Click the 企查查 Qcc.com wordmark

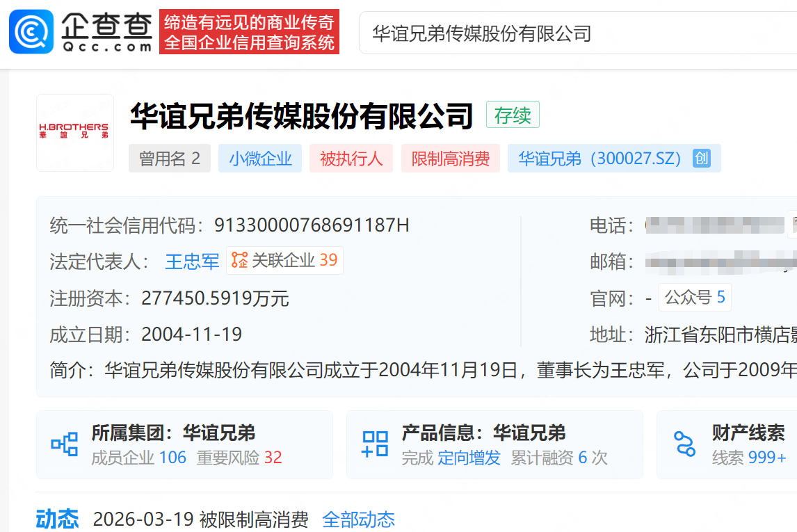106,32
